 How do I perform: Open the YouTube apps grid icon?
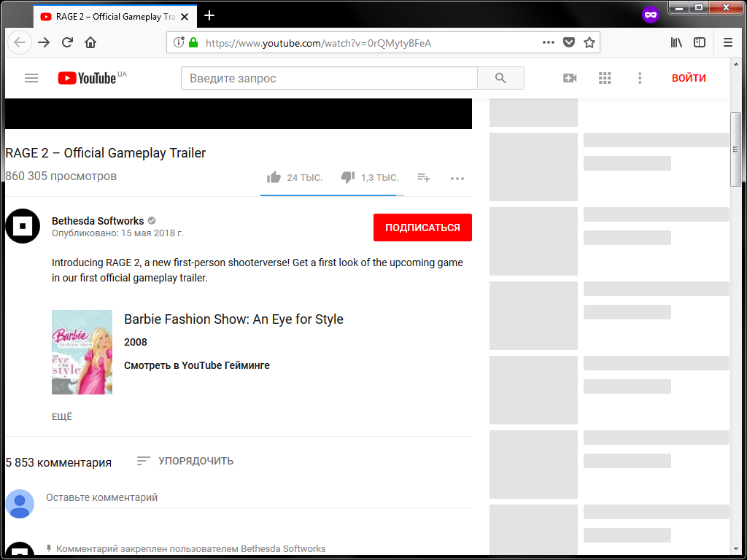pos(605,78)
